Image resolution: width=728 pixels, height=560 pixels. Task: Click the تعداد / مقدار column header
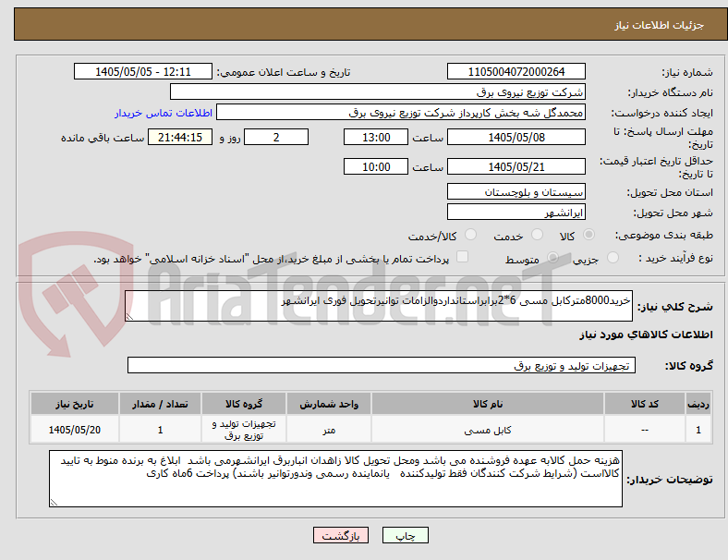[160, 404]
